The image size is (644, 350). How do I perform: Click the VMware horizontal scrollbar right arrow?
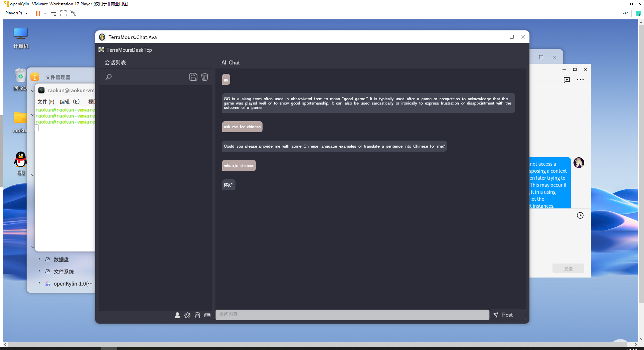tap(635, 344)
